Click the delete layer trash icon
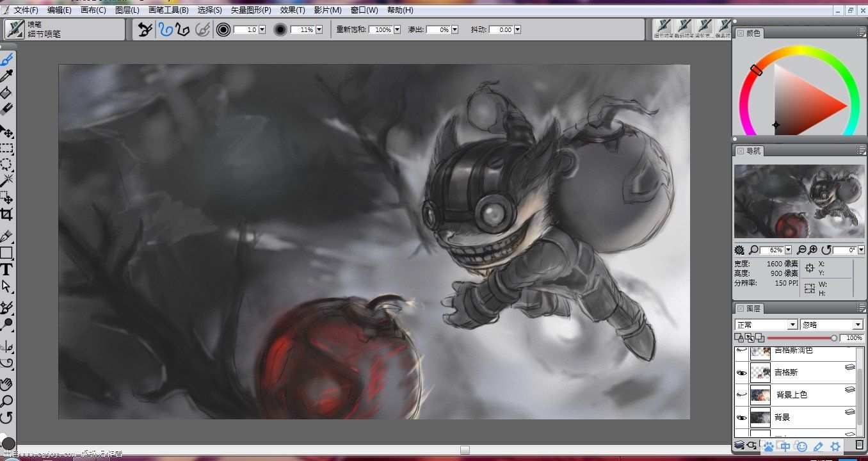This screenshot has width=868, height=461. coord(860,444)
